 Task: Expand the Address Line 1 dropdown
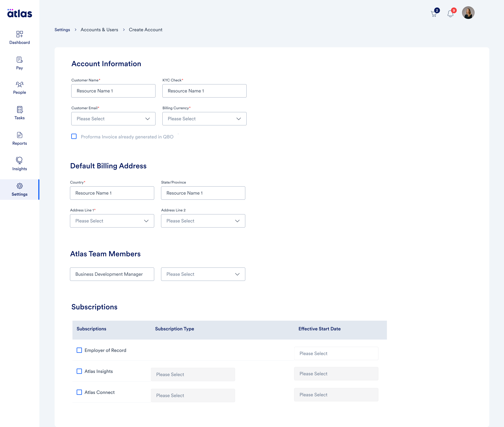[112, 221]
